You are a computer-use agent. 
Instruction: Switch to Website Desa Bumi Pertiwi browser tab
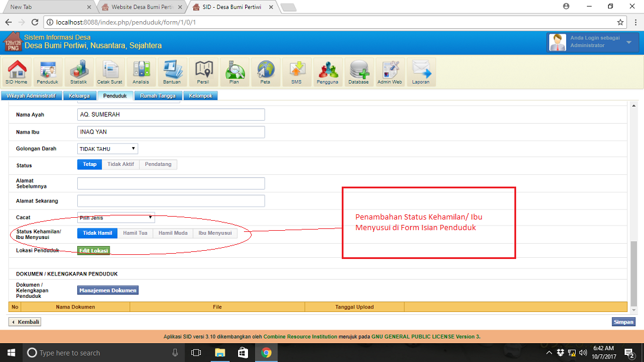pyautogui.click(x=141, y=7)
